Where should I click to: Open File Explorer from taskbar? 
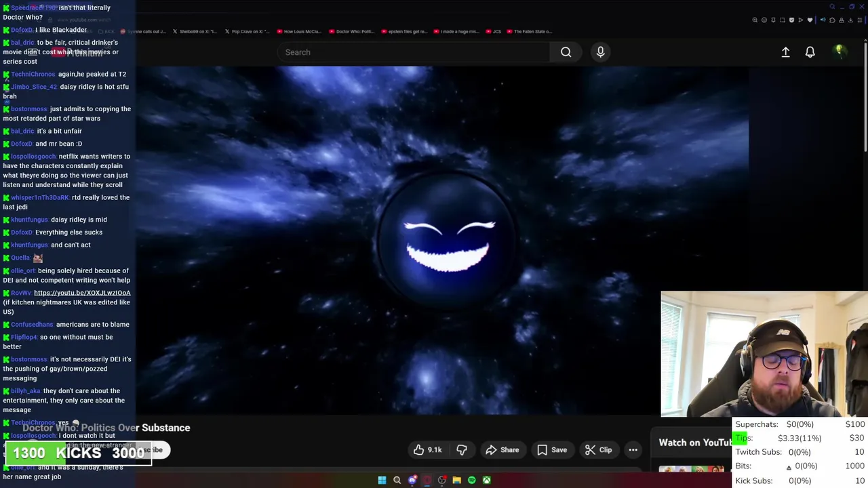coord(456,480)
